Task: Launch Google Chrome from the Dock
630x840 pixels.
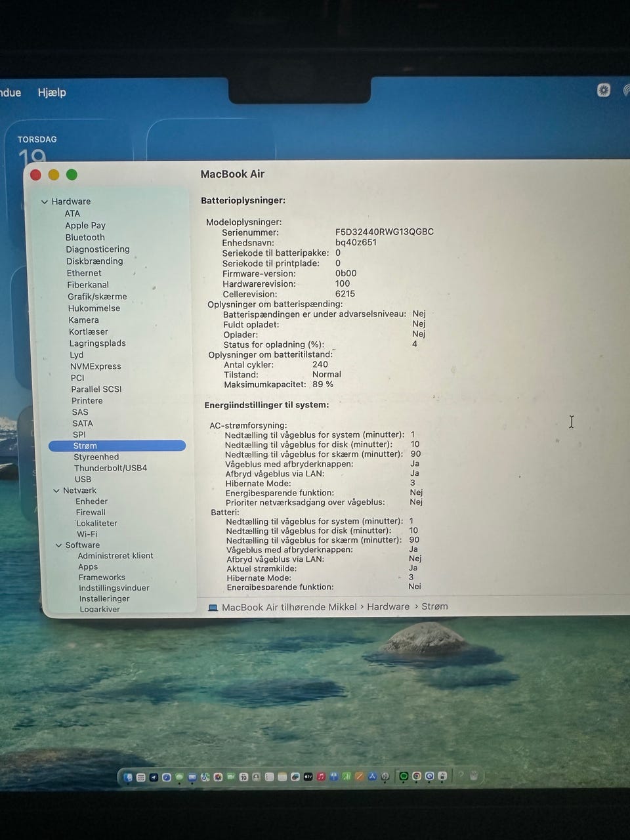Action: (x=417, y=776)
